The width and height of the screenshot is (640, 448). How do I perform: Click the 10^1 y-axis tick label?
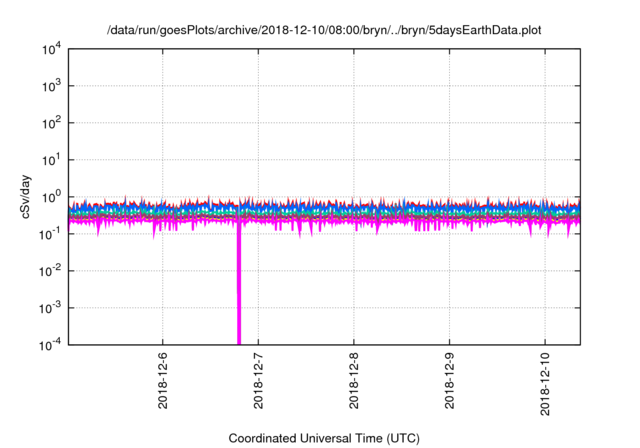pyautogui.click(x=51, y=160)
